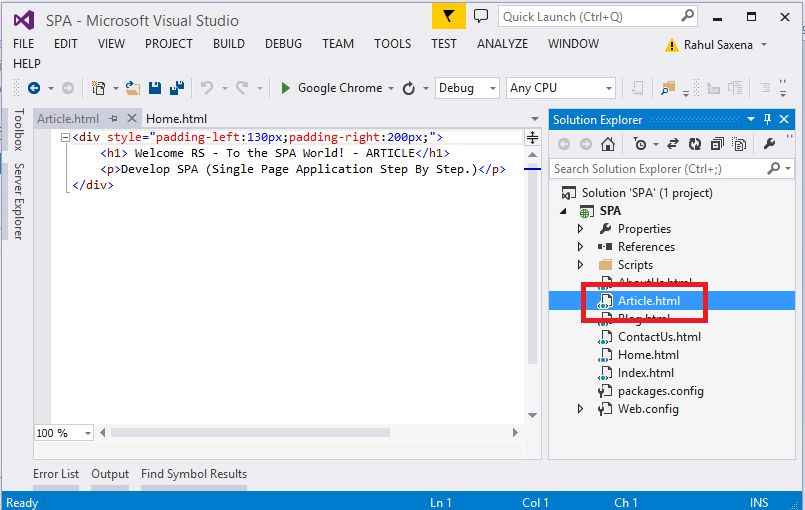This screenshot has width=805, height=510.
Task: Switch to the Home.html tab
Action: tap(176, 118)
